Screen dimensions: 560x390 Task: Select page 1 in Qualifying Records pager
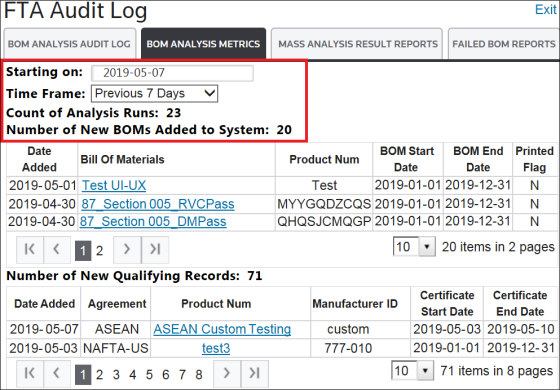coord(83,375)
